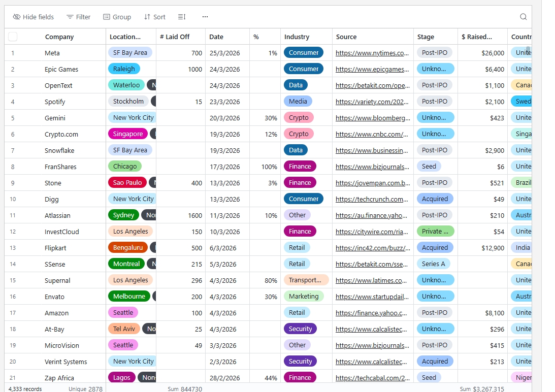555x392 pixels.
Task: Select the Meta company cell
Action: coord(73,53)
